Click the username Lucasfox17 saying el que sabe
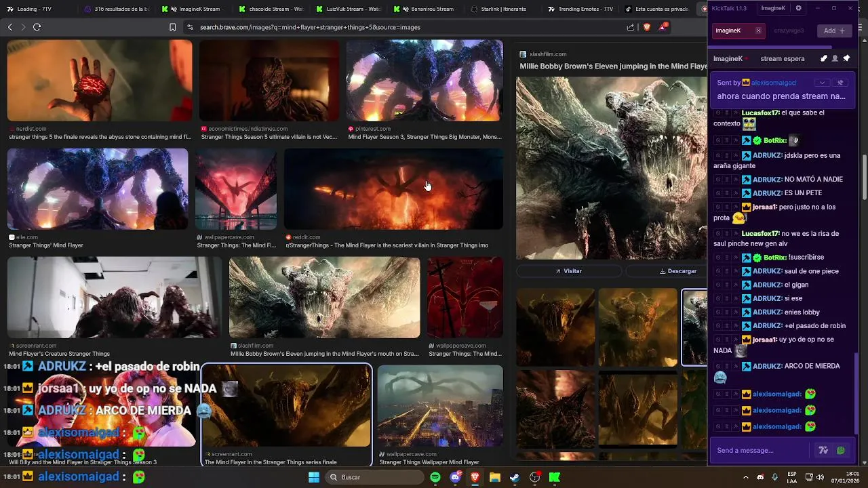The height and width of the screenshot is (488, 868). click(760, 113)
